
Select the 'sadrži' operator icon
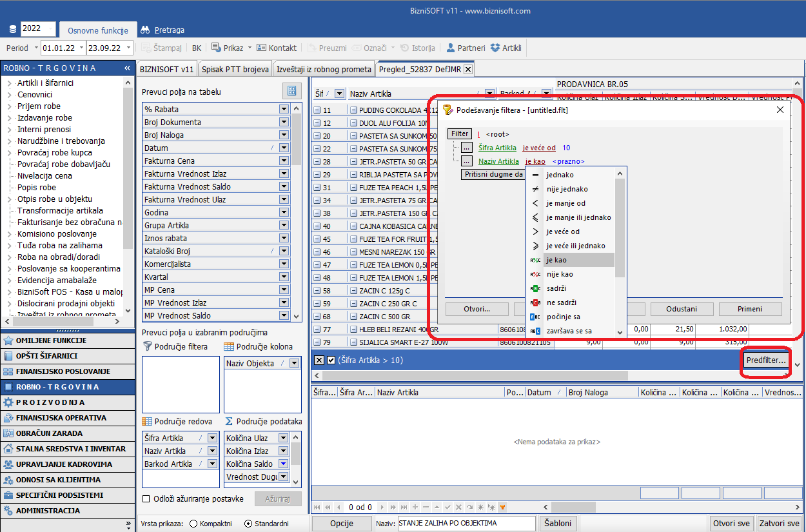click(x=535, y=288)
